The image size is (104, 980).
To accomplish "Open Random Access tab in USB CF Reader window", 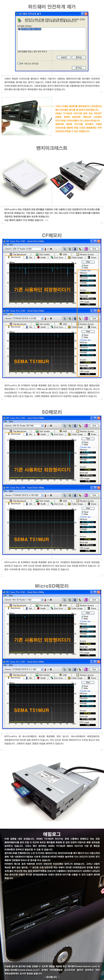I will [85, 254].
